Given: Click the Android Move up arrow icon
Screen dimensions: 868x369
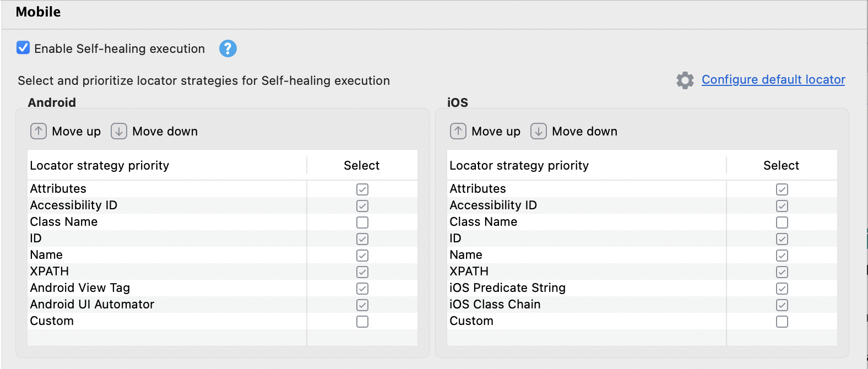Looking at the screenshot, I should tap(39, 131).
